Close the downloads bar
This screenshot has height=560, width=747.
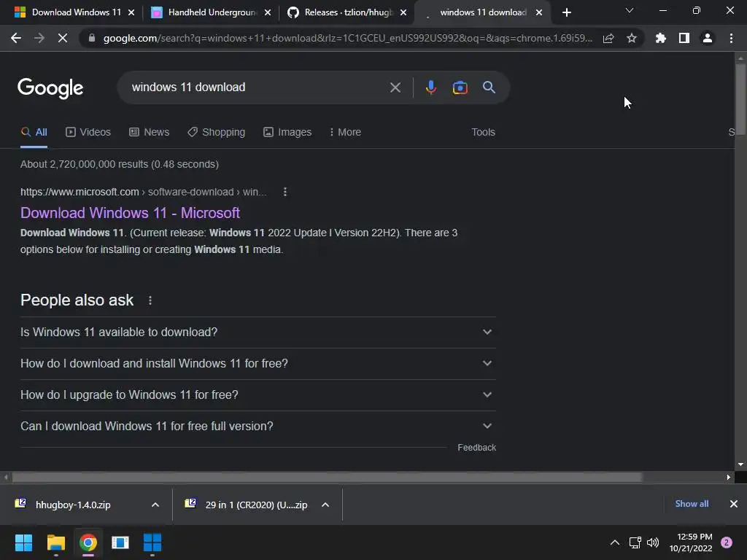click(x=734, y=504)
